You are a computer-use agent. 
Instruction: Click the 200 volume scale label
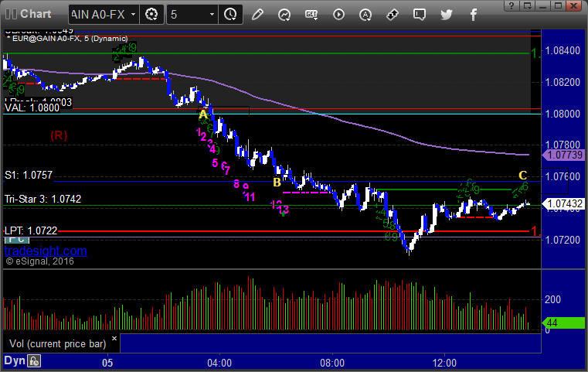click(x=552, y=299)
